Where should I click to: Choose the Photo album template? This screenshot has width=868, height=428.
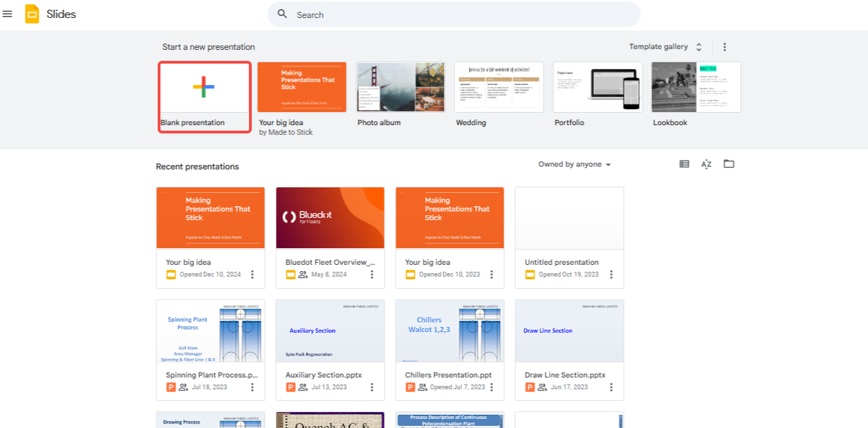tap(400, 87)
